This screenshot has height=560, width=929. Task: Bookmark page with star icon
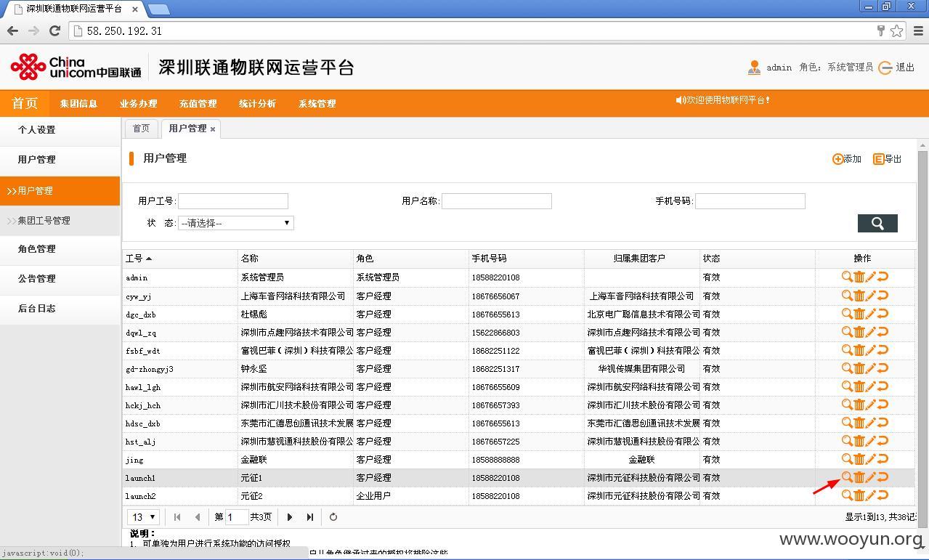(897, 31)
